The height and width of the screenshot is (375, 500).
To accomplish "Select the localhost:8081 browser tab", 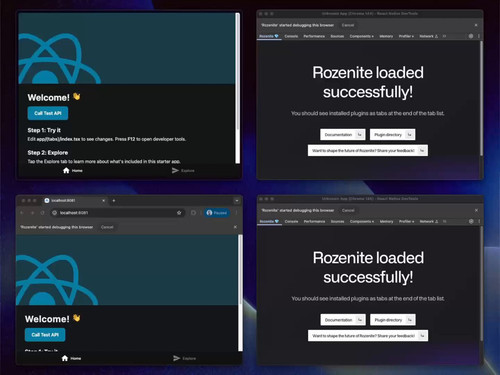I will click(74, 201).
